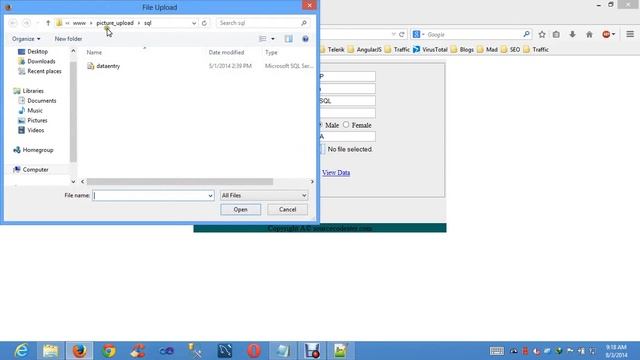
Task: Select the dataentry SQL file
Action: click(108, 66)
